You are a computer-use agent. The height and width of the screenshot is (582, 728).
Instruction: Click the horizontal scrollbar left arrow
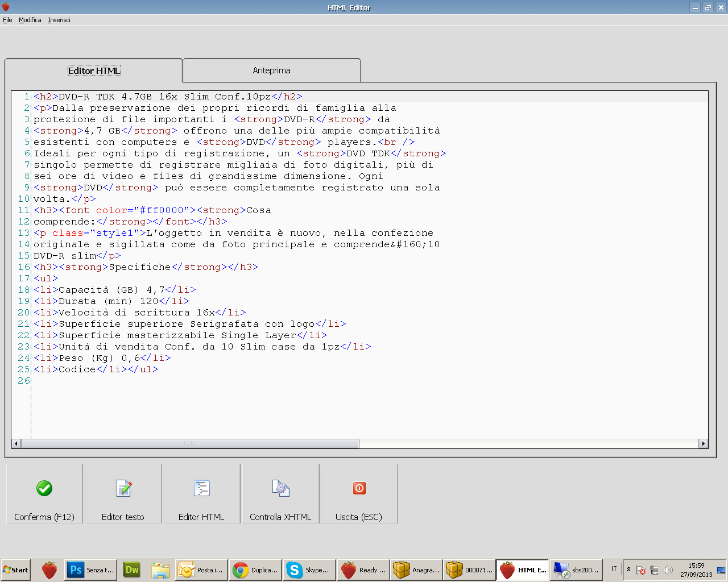[x=16, y=443]
